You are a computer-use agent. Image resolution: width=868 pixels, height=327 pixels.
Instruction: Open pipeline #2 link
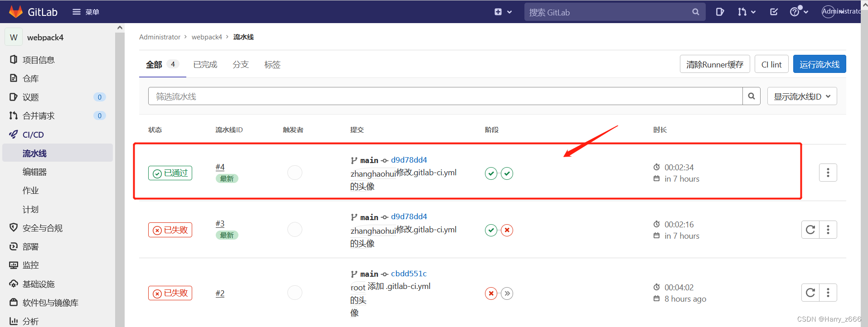[x=220, y=293]
